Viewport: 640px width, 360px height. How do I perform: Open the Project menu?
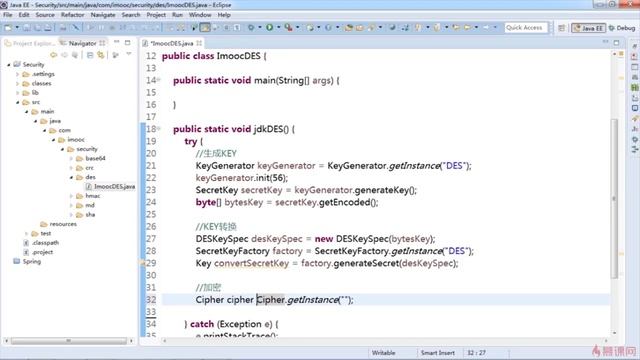pyautogui.click(x=156, y=15)
